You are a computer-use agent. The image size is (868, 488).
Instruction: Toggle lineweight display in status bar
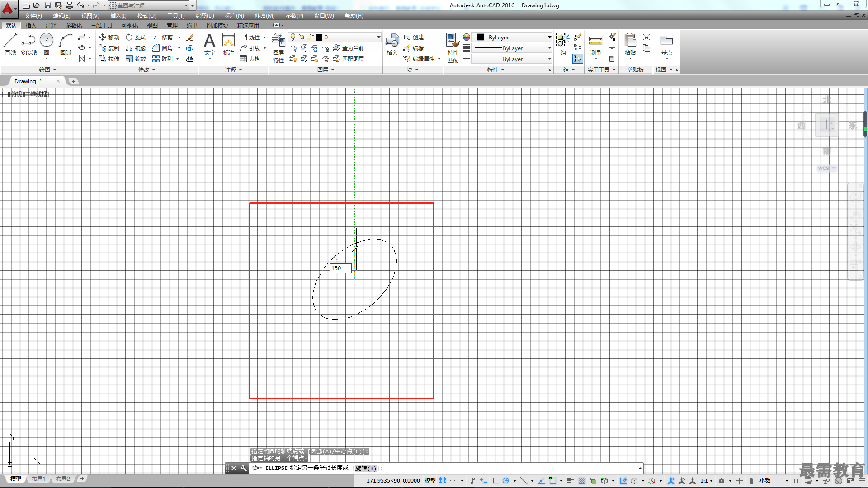(x=571, y=480)
